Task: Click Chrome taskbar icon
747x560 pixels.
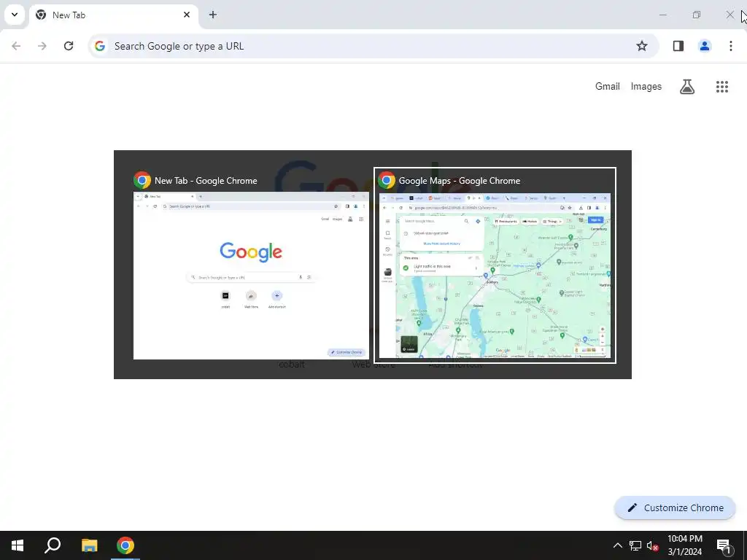Action: pos(125,545)
